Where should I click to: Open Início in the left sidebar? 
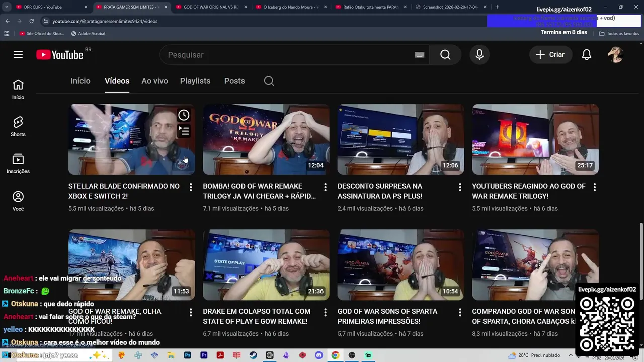coord(18,90)
